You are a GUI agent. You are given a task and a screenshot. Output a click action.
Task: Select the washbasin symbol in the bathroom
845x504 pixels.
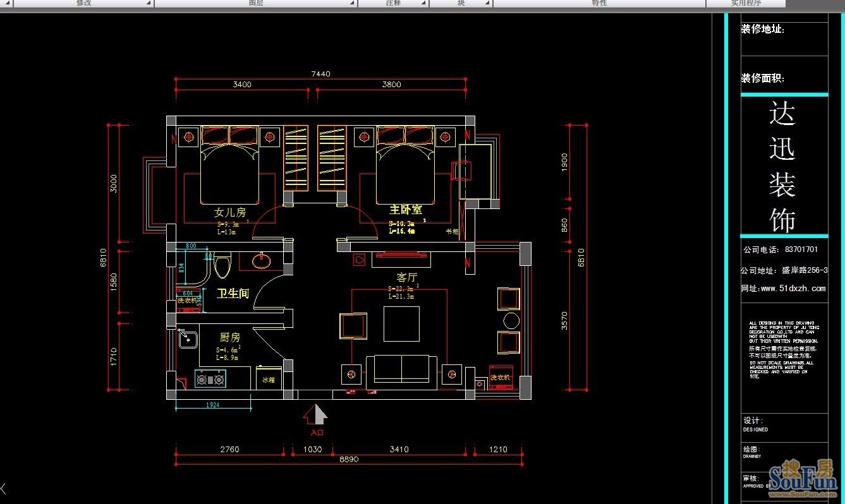[262, 260]
